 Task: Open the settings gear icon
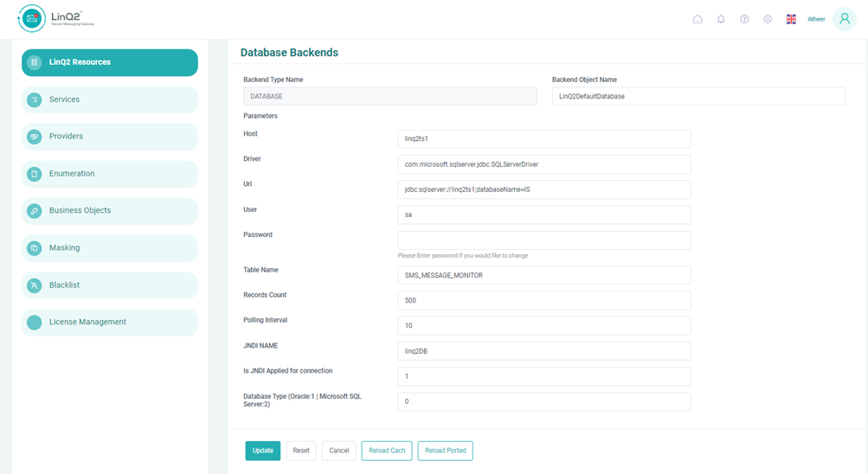(x=768, y=19)
